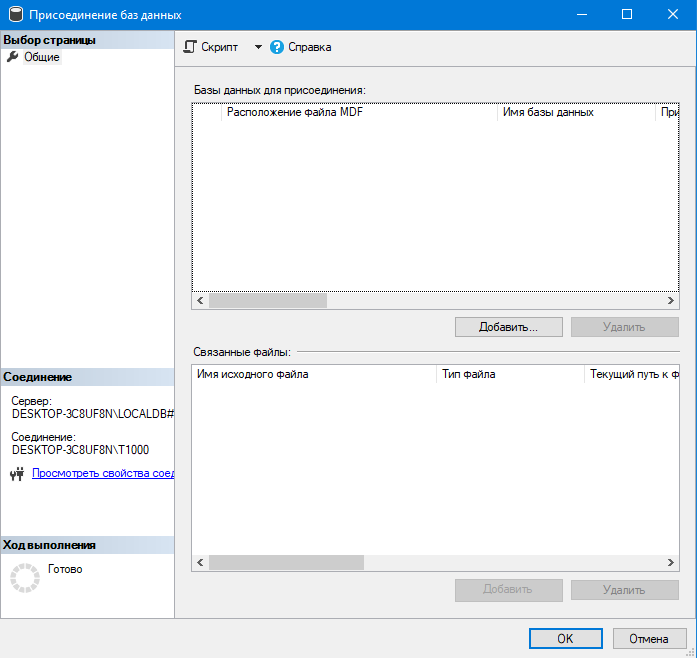Click left arrow of linked files scrollbar
697x658 pixels.
tap(200, 562)
